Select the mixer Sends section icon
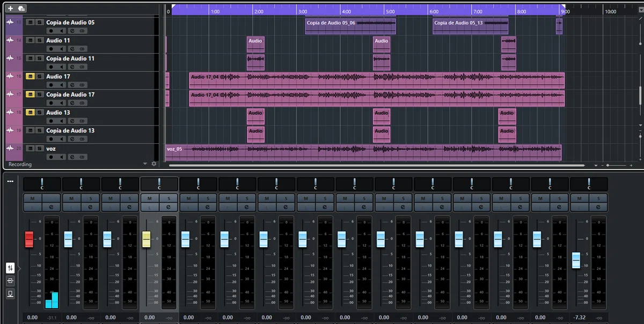The image size is (644, 324). 10,293
